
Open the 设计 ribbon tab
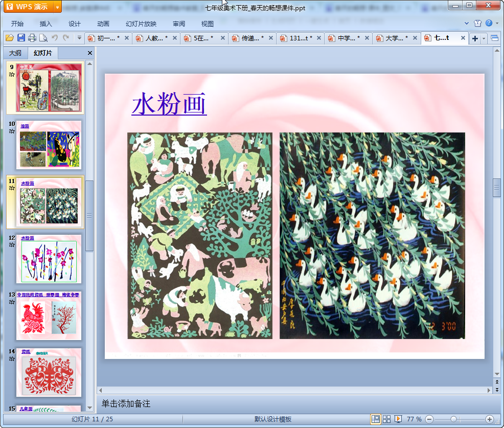coord(74,24)
